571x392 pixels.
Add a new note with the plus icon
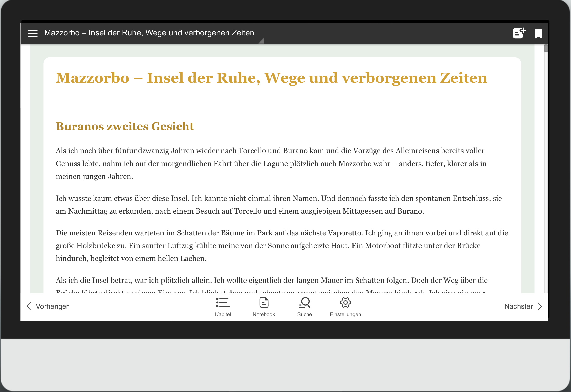pyautogui.click(x=519, y=33)
